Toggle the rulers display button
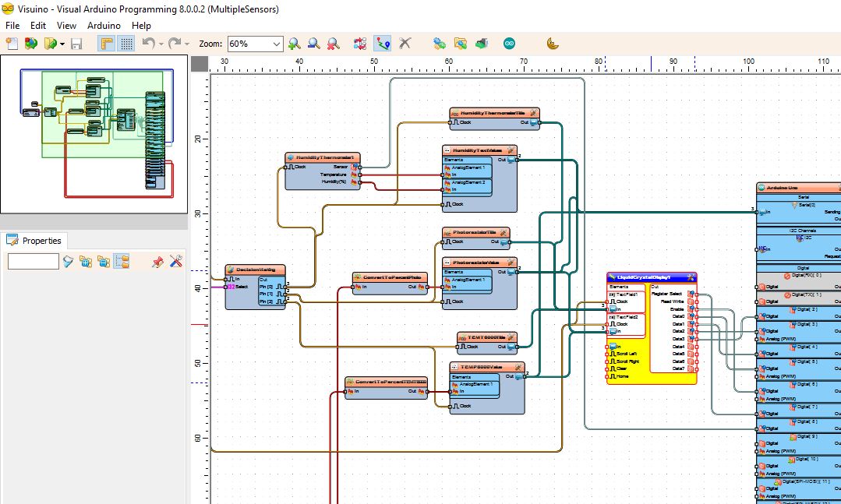 tap(107, 44)
